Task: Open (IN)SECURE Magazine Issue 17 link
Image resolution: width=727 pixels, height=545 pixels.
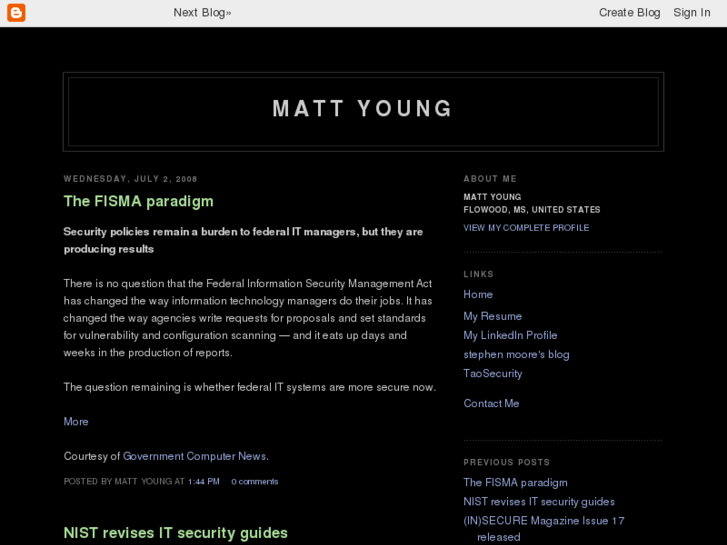Action: pyautogui.click(x=544, y=521)
